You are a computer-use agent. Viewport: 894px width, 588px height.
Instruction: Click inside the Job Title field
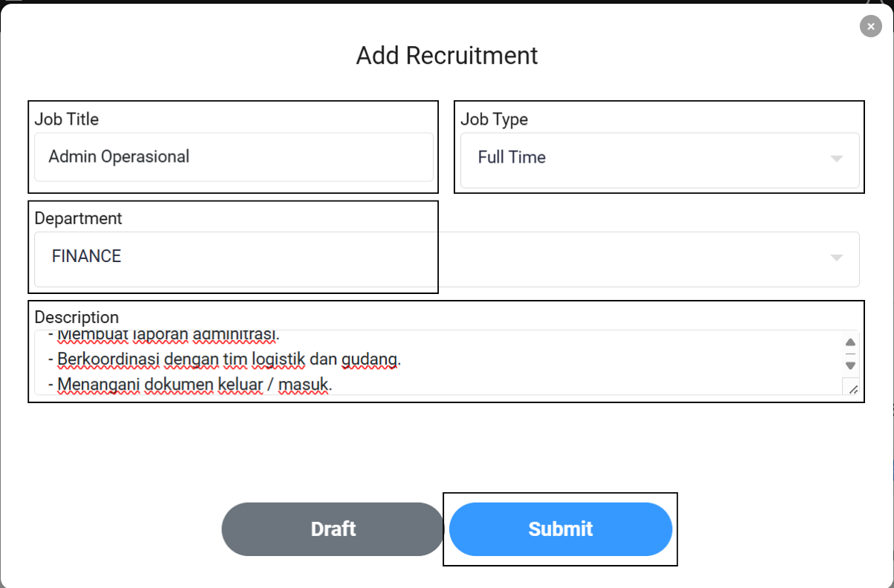(233, 157)
